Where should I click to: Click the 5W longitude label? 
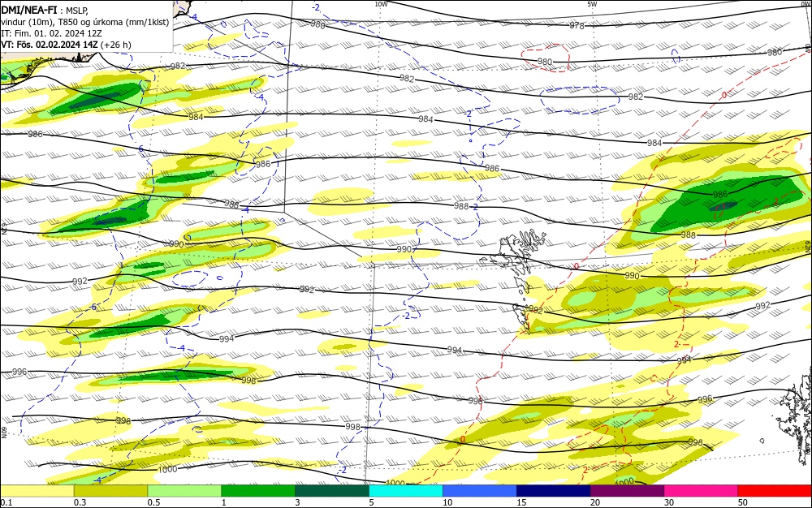pyautogui.click(x=592, y=4)
